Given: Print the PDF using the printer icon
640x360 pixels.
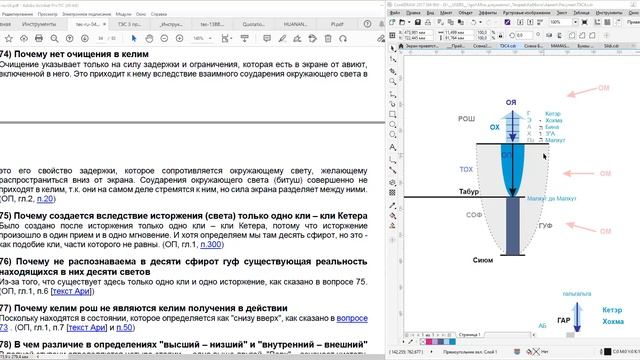Looking at the screenshot, I should coord(39,38).
